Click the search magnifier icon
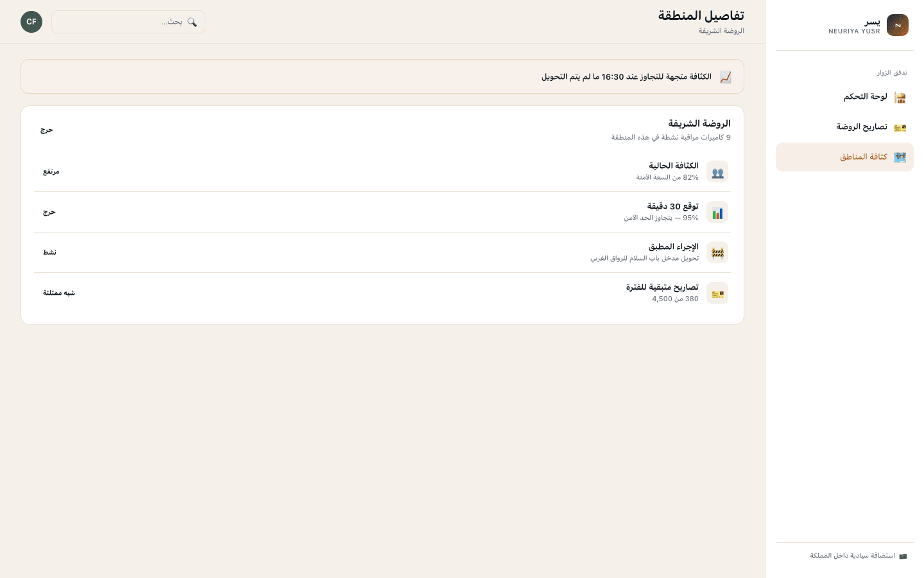Viewport: 924px width, 578px height. [x=192, y=22]
